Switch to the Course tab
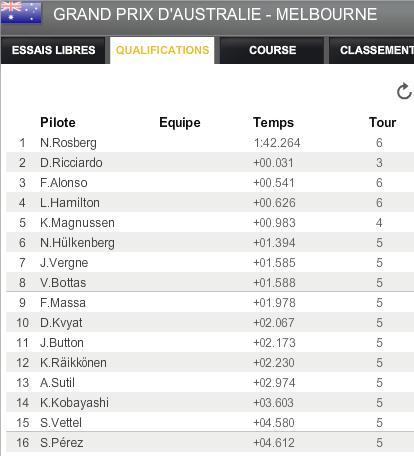The image size is (414, 456). tap(272, 50)
